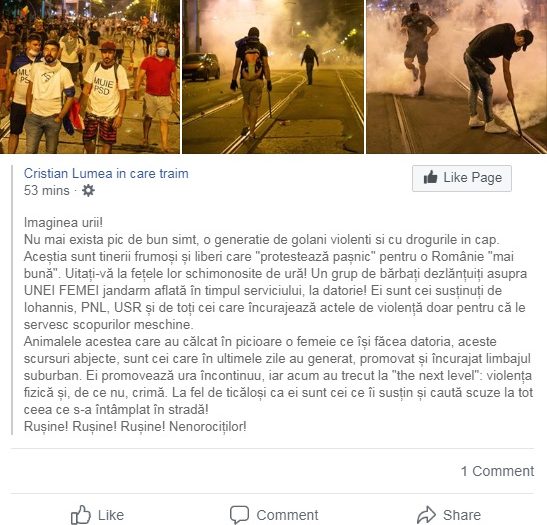The image size is (547, 525).
Task: Click the 'Share' text label under the post
Action: (462, 515)
